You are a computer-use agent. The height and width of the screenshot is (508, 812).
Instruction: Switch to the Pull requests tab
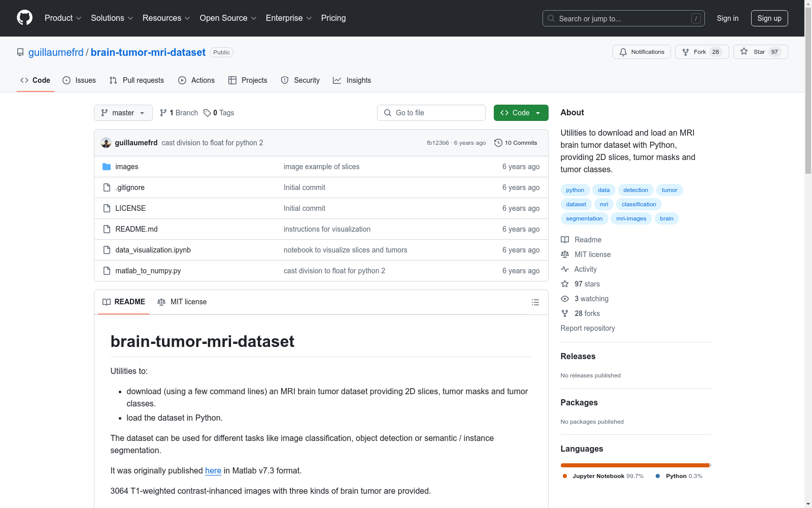[x=137, y=80]
